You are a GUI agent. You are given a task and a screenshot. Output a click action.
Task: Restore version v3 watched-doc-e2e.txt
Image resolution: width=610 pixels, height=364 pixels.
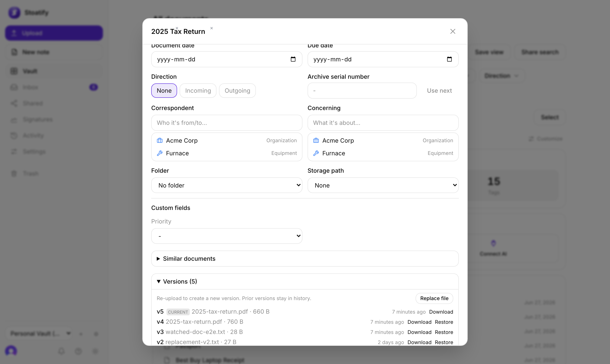click(x=444, y=332)
